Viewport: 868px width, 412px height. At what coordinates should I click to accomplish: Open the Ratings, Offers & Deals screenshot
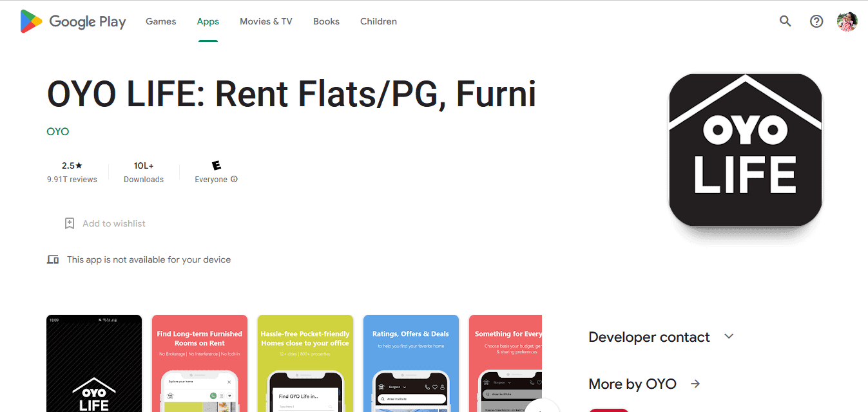coord(411,363)
